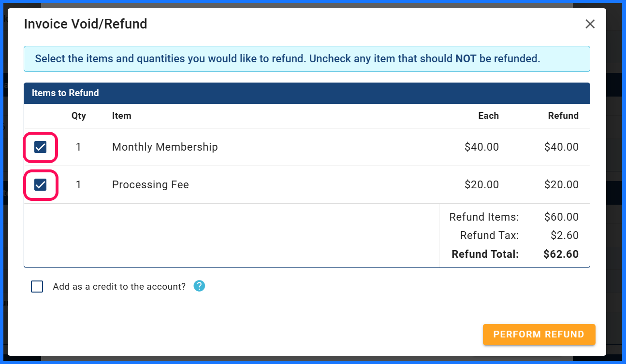Select the Monthly Membership item name
626x364 pixels.
(165, 147)
